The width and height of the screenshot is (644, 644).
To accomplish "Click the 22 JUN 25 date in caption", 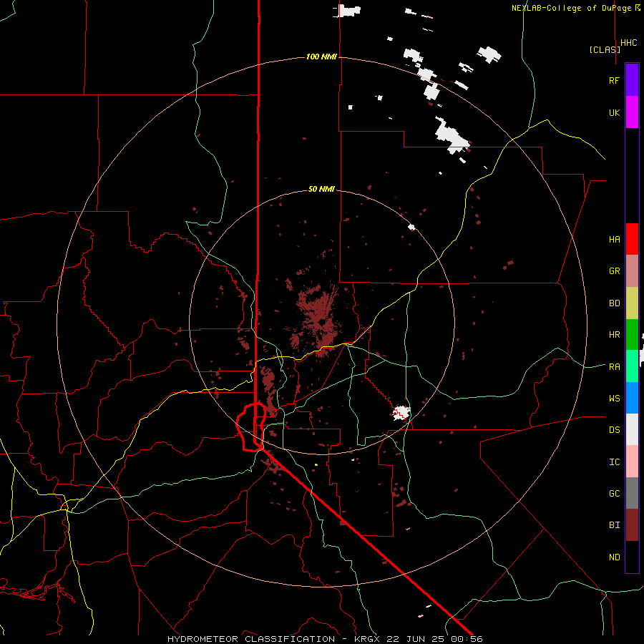I will [x=416, y=639].
